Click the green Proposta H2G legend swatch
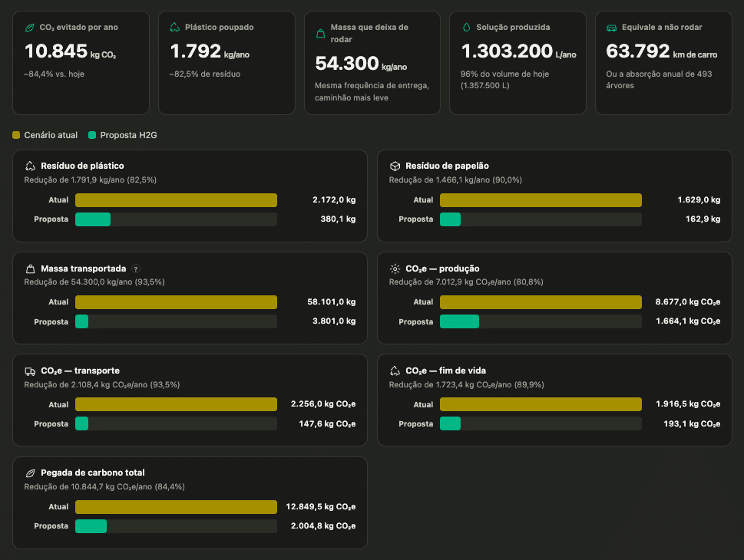 pos(92,135)
